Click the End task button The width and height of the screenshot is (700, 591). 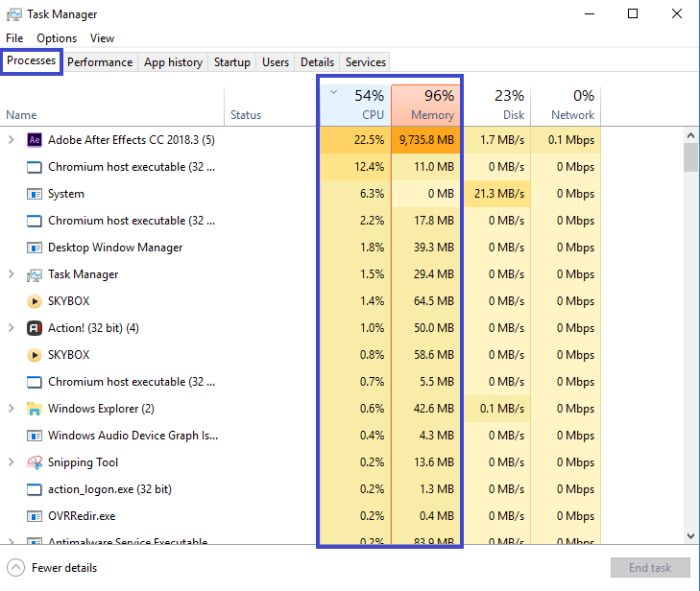650,568
